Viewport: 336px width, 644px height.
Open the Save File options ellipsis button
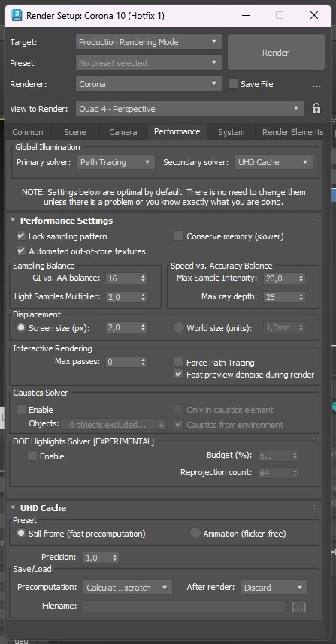(x=316, y=86)
